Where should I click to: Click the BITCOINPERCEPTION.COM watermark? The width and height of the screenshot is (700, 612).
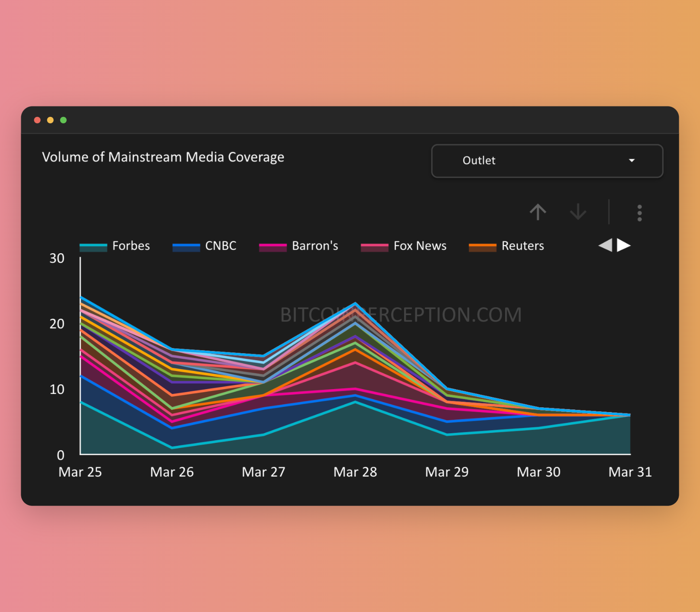tap(401, 315)
